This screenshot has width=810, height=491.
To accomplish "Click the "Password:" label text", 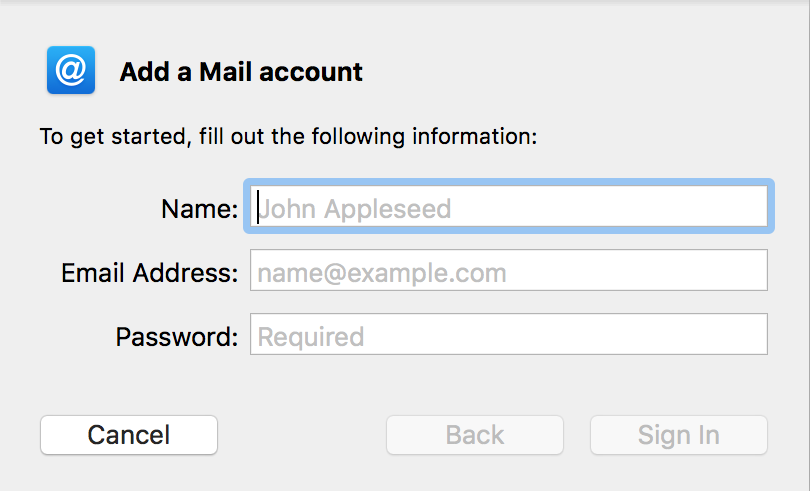I will tap(177, 337).
